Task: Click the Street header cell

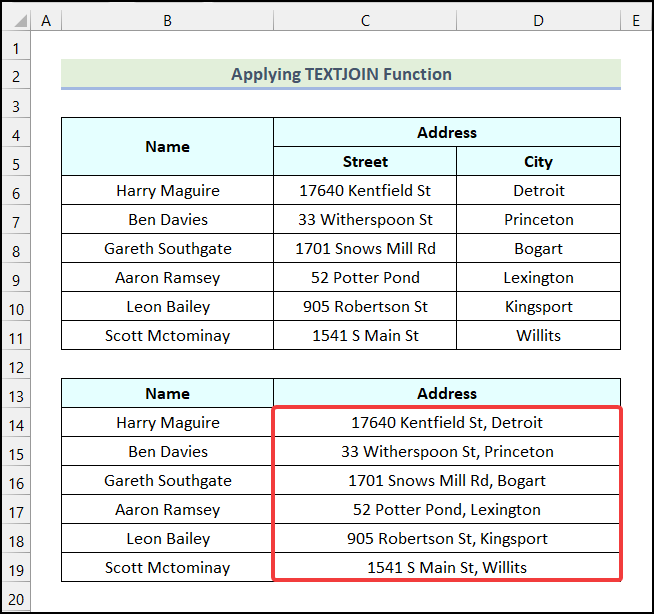Action: point(365,161)
